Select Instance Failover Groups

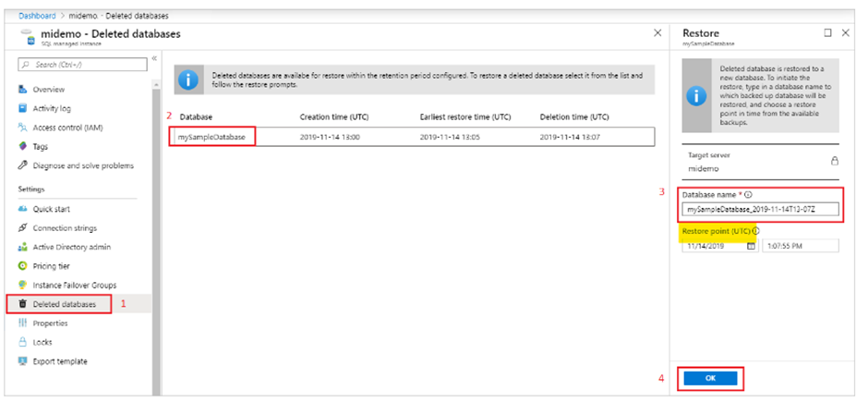pos(74,285)
